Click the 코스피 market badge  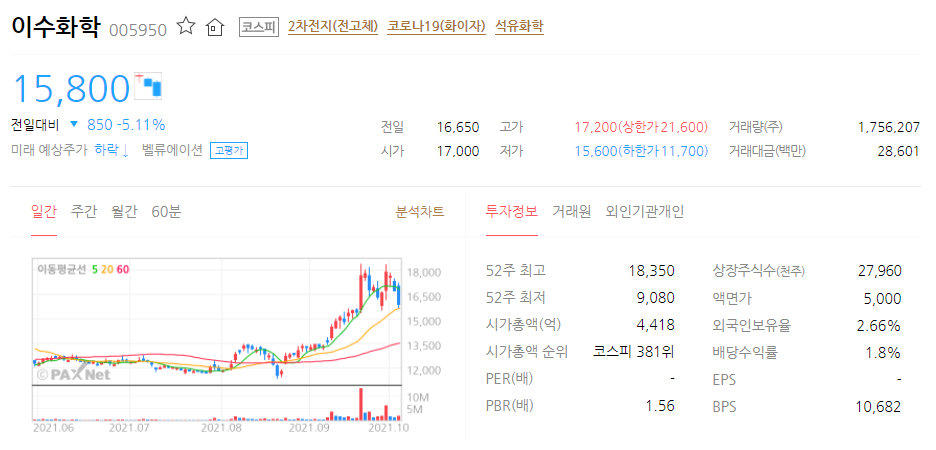click(258, 27)
